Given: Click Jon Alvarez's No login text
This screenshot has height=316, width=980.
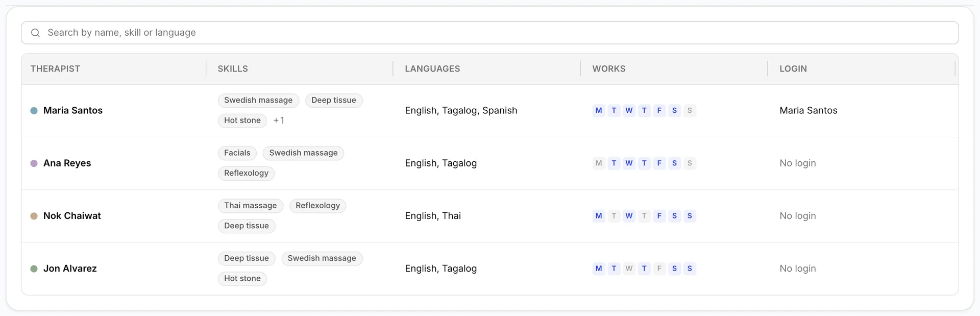Looking at the screenshot, I should pos(798,269).
